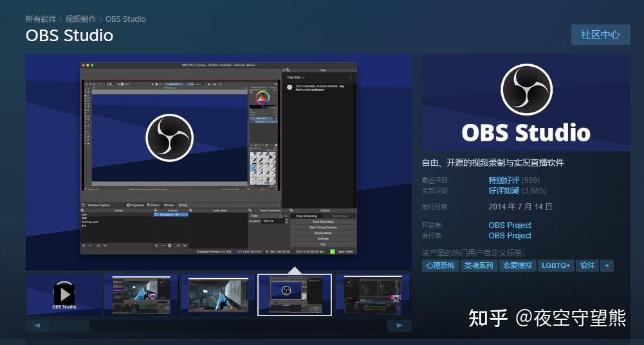
Task: Click the right arrow of screenshot strip
Action: click(x=400, y=325)
